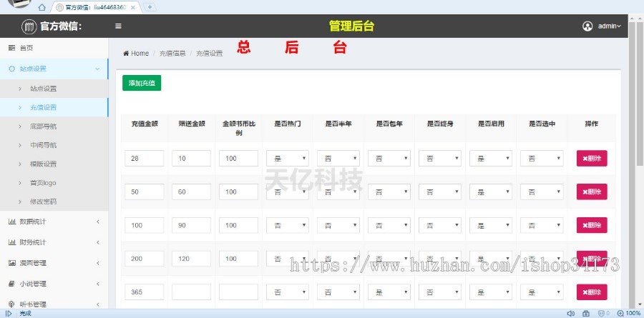The height and width of the screenshot is (318, 644).
Task: Select the 充值设置 submenu item
Action: (54, 107)
